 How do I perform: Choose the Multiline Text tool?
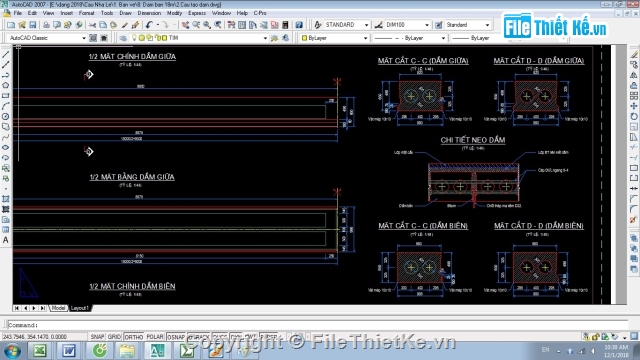pyautogui.click(x=6, y=240)
